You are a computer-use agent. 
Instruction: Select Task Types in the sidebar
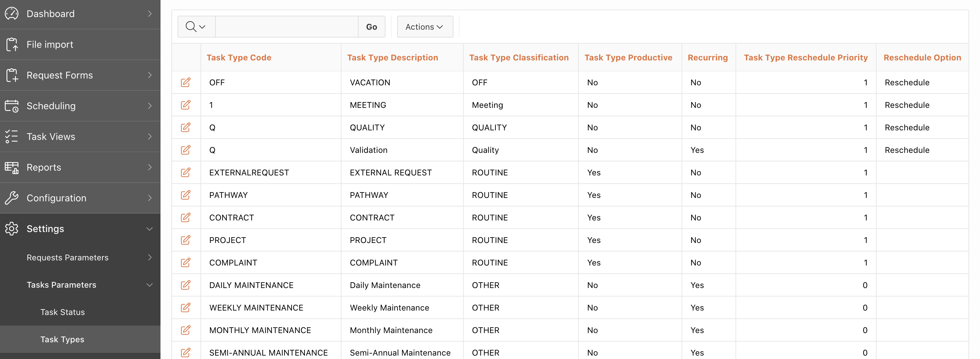coord(80,340)
